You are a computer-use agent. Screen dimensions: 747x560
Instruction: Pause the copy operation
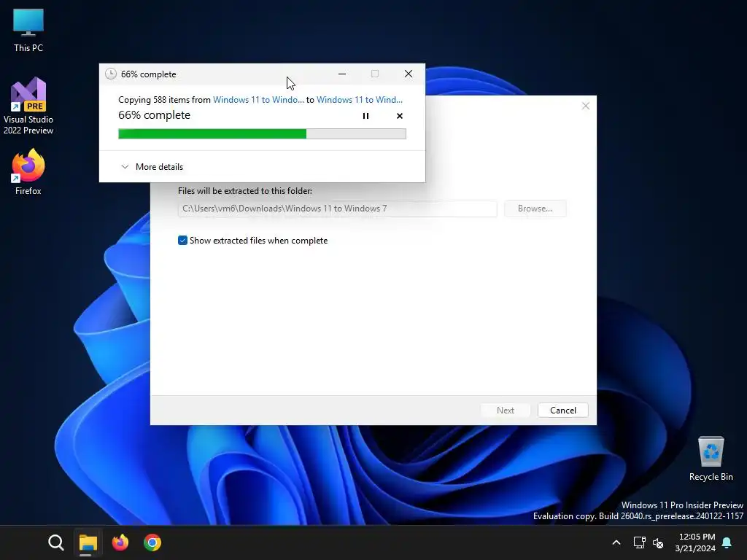366,116
